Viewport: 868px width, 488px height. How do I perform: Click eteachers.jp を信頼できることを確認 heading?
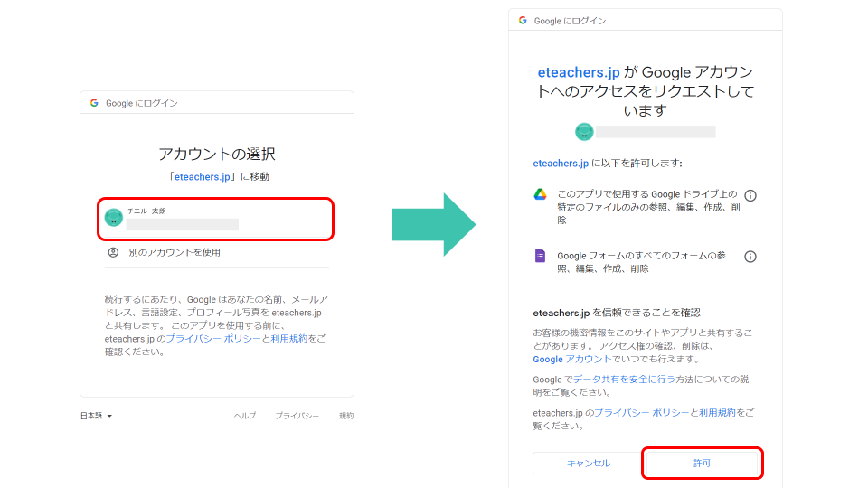[x=617, y=313]
